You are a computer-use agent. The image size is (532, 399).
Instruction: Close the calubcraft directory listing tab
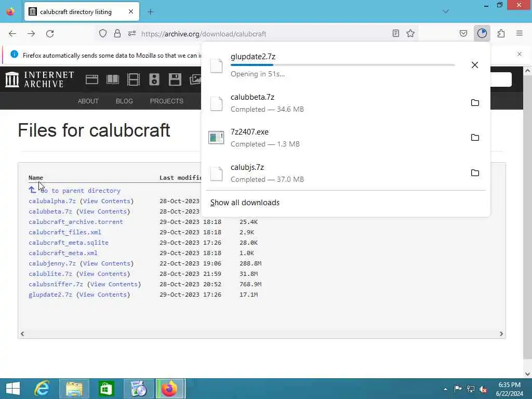click(130, 11)
